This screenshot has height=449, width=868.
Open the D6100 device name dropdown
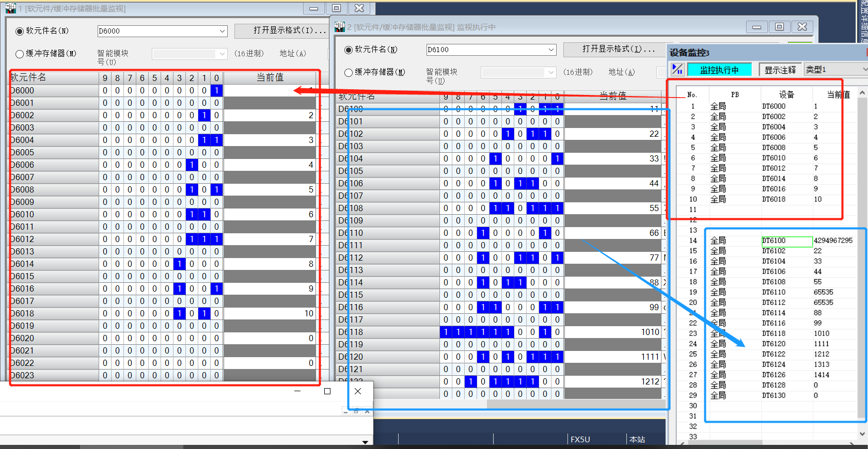[551, 50]
